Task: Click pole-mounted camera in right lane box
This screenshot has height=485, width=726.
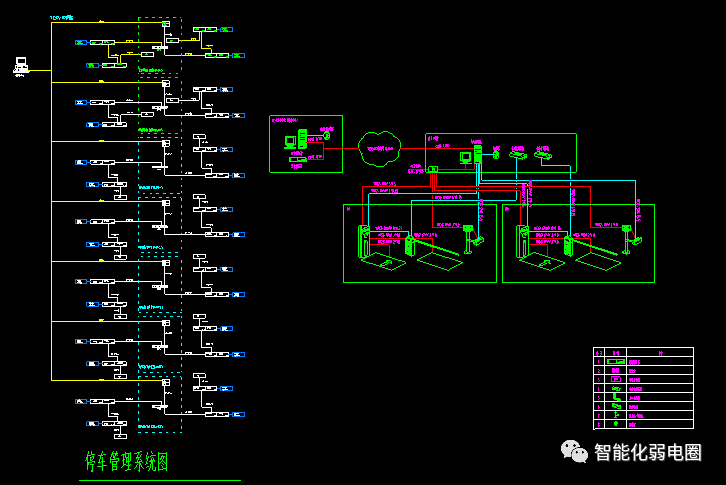Action: click(x=631, y=239)
